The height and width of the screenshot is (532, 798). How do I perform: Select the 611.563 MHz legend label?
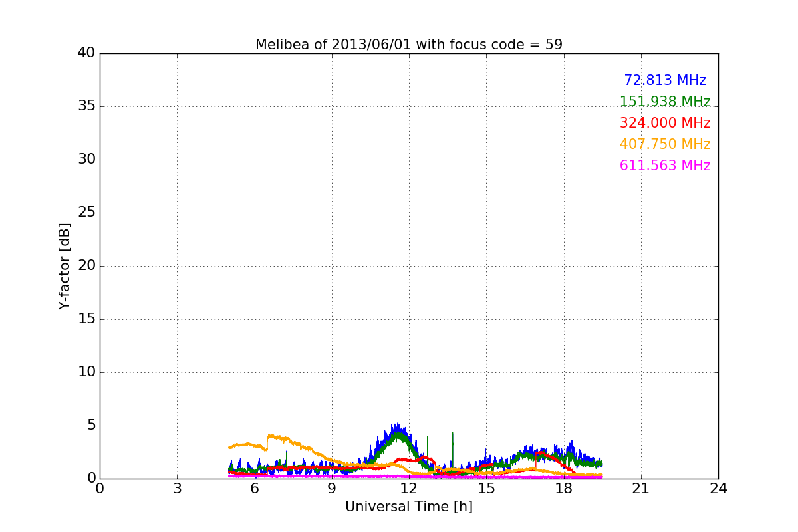click(x=665, y=166)
